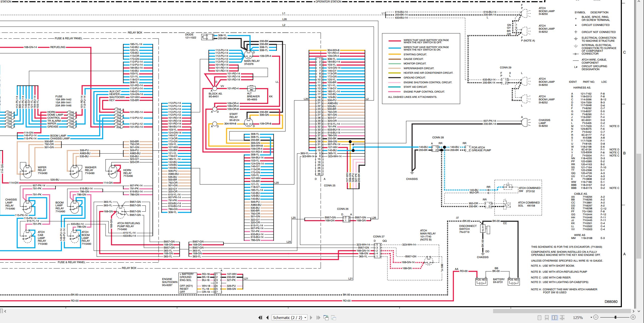This screenshot has height=323, width=644.
Task: Click the BATTERY 9X-9731 label
Action: tap(499, 281)
